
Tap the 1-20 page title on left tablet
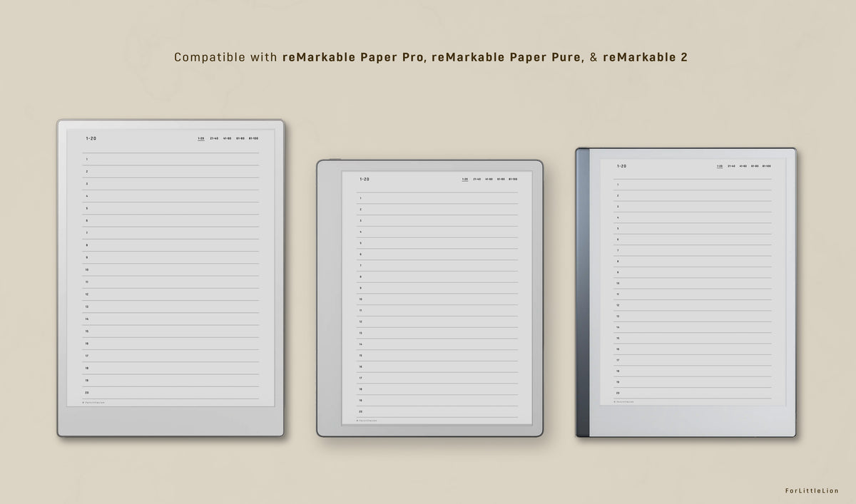(x=91, y=138)
